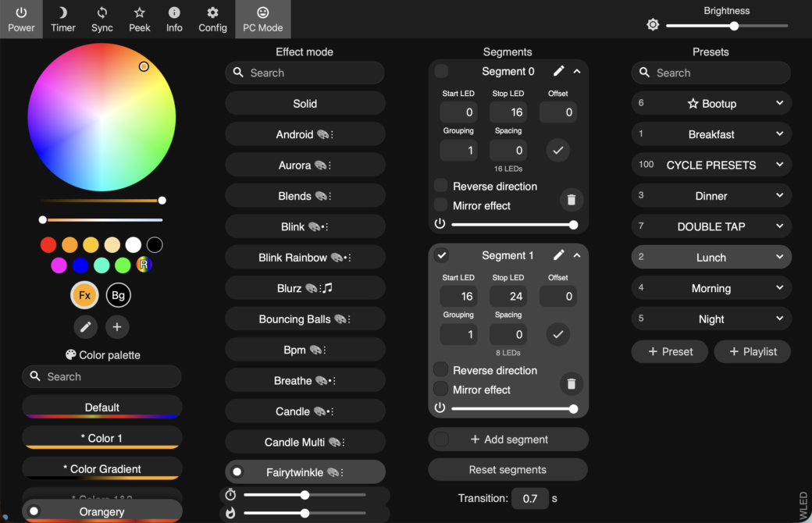Image resolution: width=812 pixels, height=523 pixels.
Task: Collapse Segment 1 using its chevron
Action: click(x=577, y=255)
